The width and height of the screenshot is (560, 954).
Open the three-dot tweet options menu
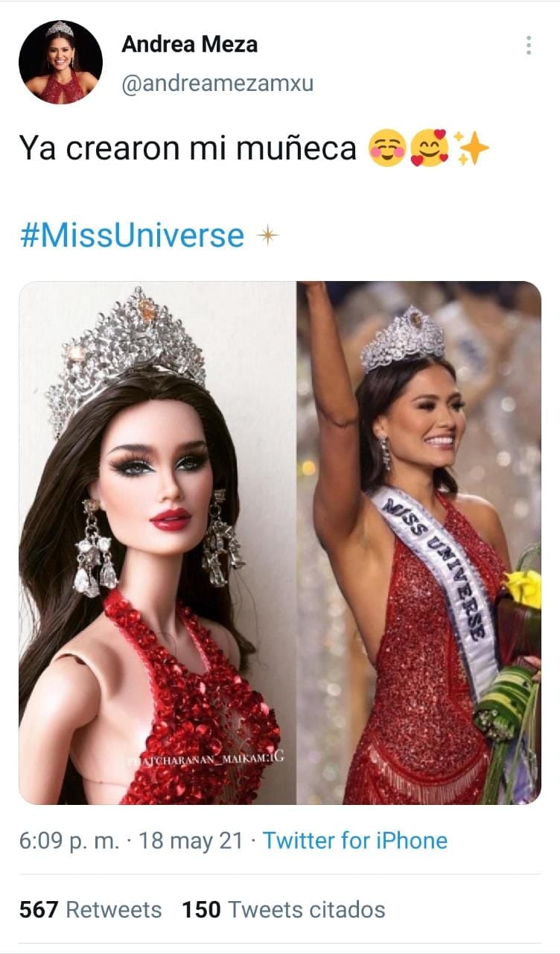(528, 45)
